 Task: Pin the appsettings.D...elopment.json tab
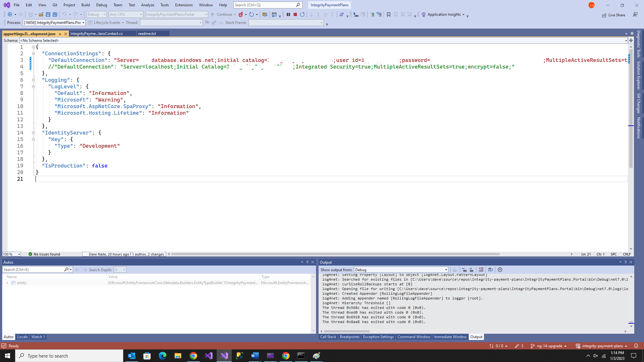click(60, 34)
